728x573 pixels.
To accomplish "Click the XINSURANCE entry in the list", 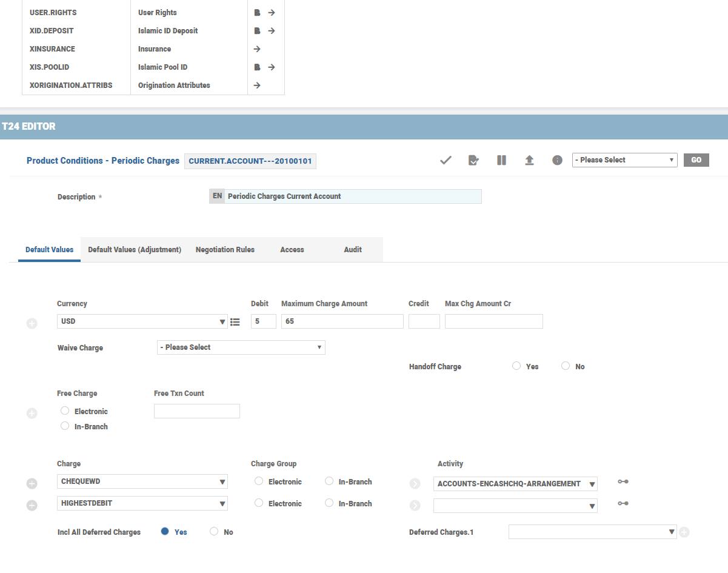I will (x=52, y=49).
